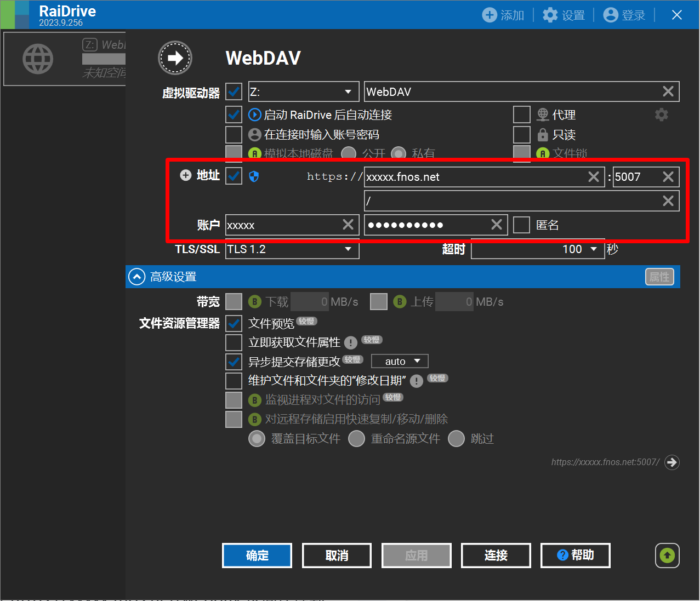Image resolution: width=700 pixels, height=601 pixels.
Task: Uncheck 启动 RaiDrive 后自动连接
Action: click(x=234, y=115)
